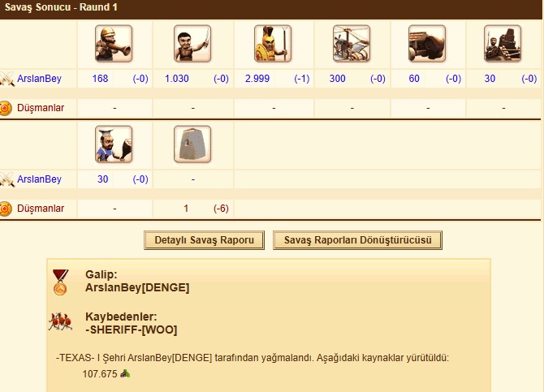Click the -TEXAS- I Şehri plunder message

[x=253, y=358]
